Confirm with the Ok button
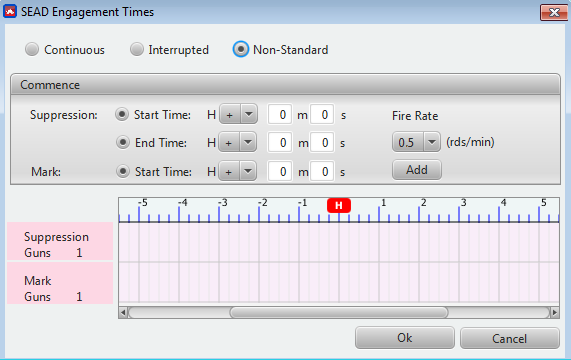Image resolution: width=571 pixels, height=360 pixels. [405, 338]
